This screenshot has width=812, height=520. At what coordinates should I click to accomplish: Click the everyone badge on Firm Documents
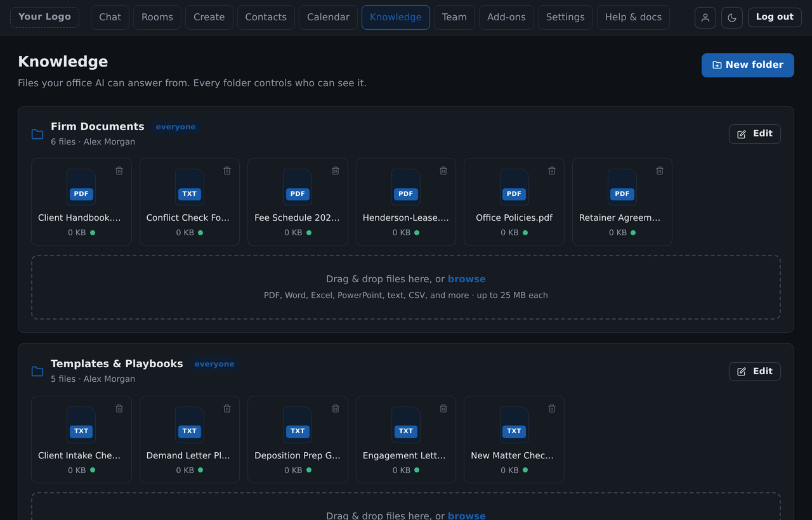point(176,127)
